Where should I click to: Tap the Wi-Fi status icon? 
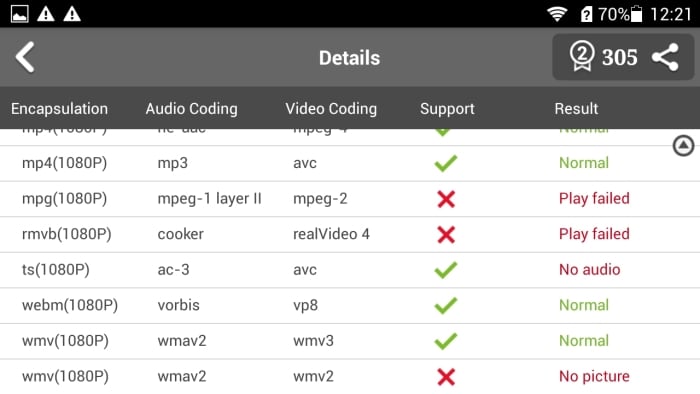tap(557, 14)
